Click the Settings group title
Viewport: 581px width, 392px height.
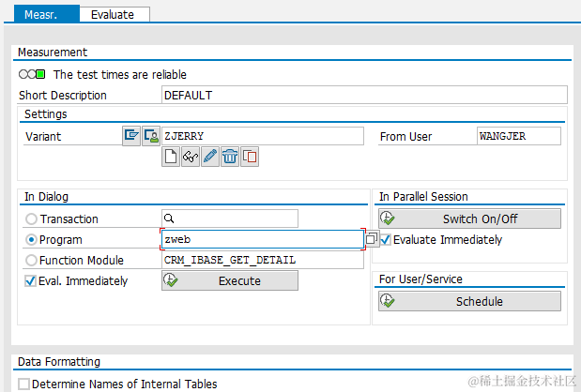click(46, 113)
